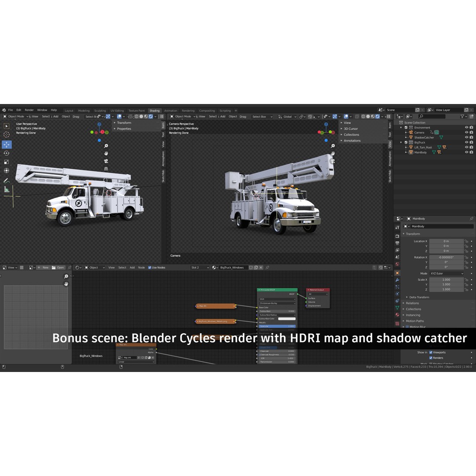Open the Tool settings properties tab
476x476 pixels.
(x=398, y=227)
